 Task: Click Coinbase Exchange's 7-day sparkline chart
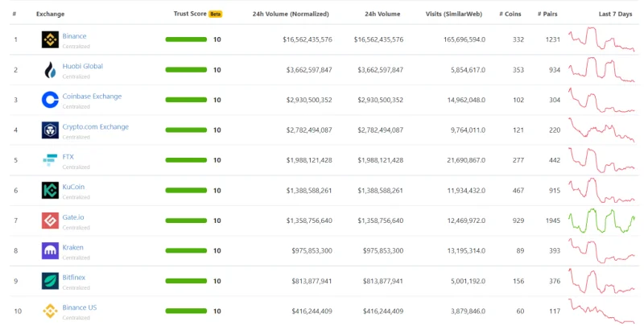tap(601, 100)
